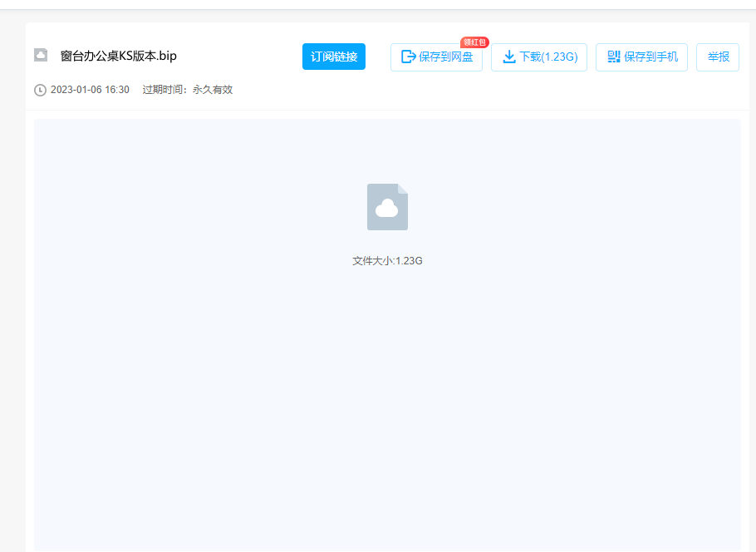Click the blue 订阅链接 button

[333, 57]
